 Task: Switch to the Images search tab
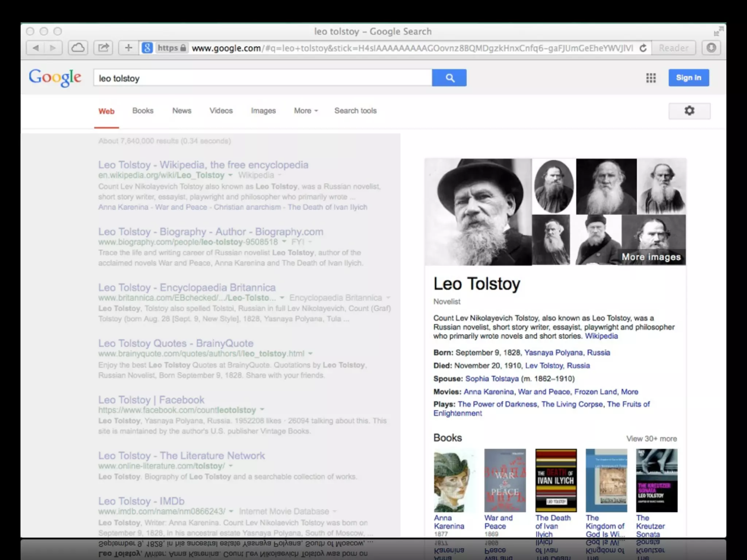[x=263, y=111]
